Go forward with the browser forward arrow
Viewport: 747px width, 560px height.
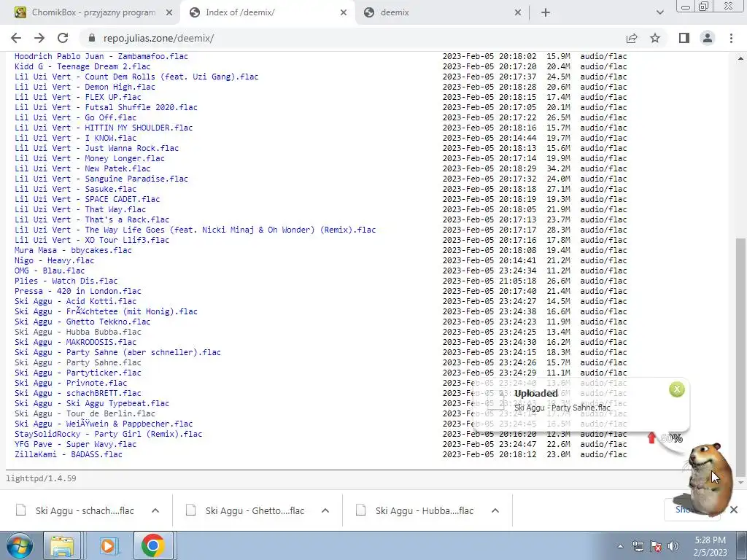[39, 38]
